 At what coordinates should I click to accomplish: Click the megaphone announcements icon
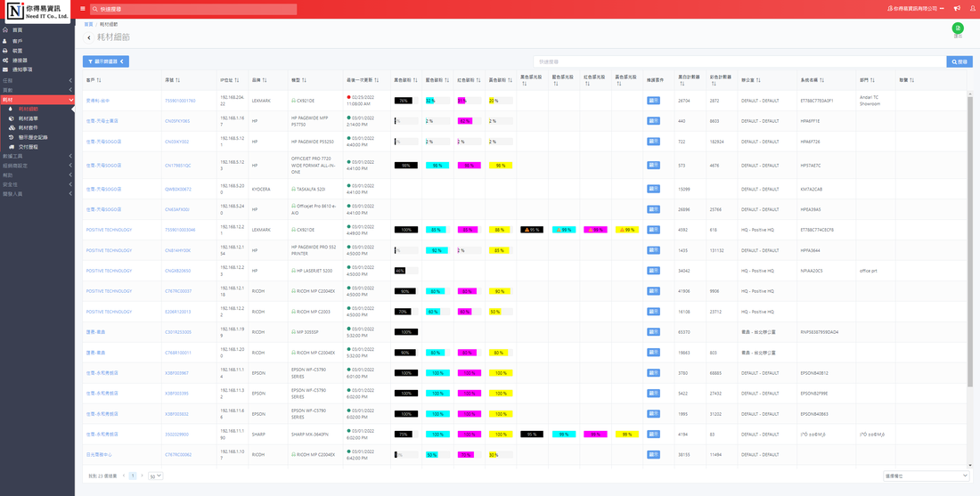tap(957, 9)
